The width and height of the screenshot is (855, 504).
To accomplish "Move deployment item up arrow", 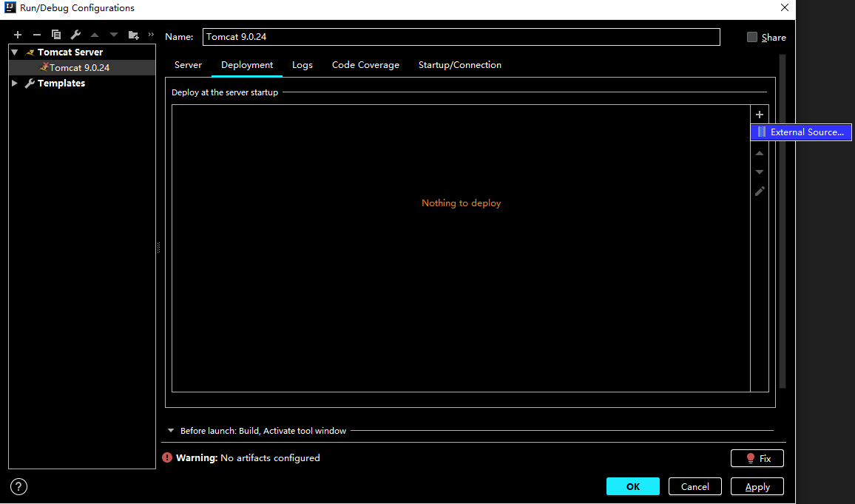I will tap(760, 153).
